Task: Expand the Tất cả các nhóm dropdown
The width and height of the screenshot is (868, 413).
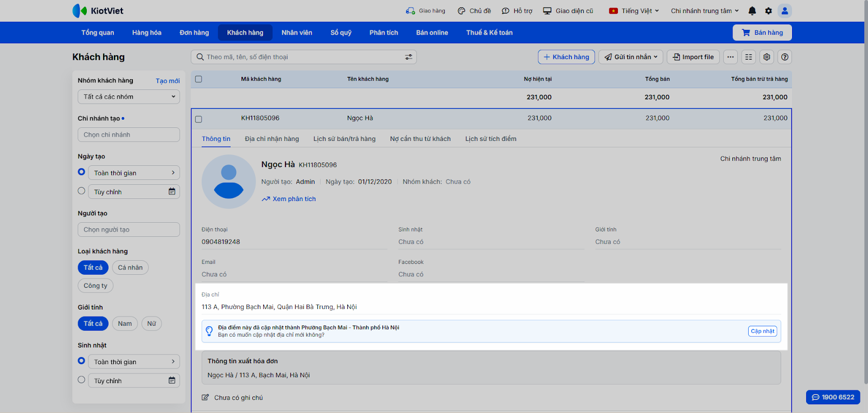Action: pos(129,97)
